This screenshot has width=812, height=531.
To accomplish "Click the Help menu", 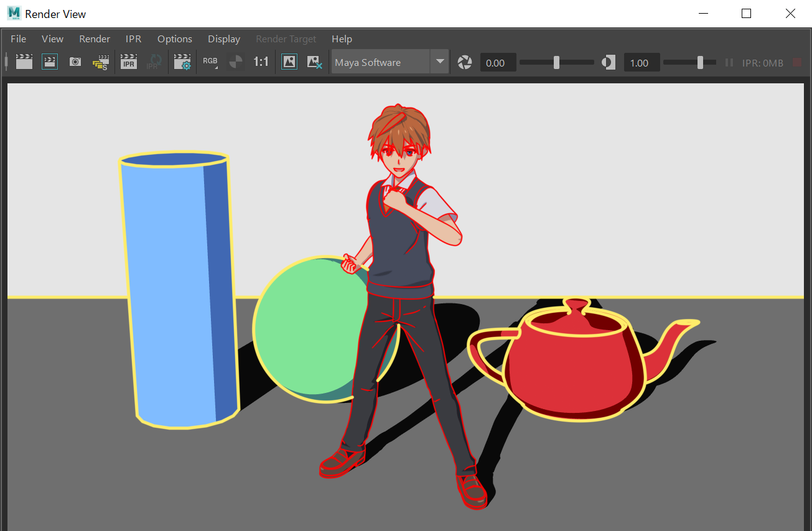I will 342,39.
